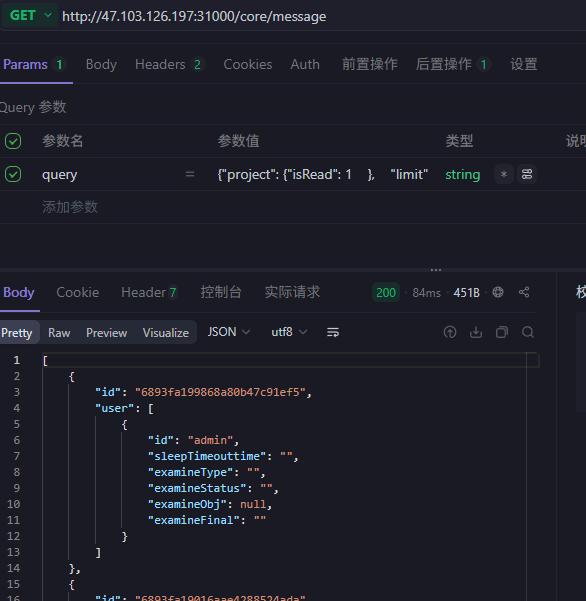Click the "examineStatus" key
This screenshot has height=601, width=586.
(x=197, y=488)
